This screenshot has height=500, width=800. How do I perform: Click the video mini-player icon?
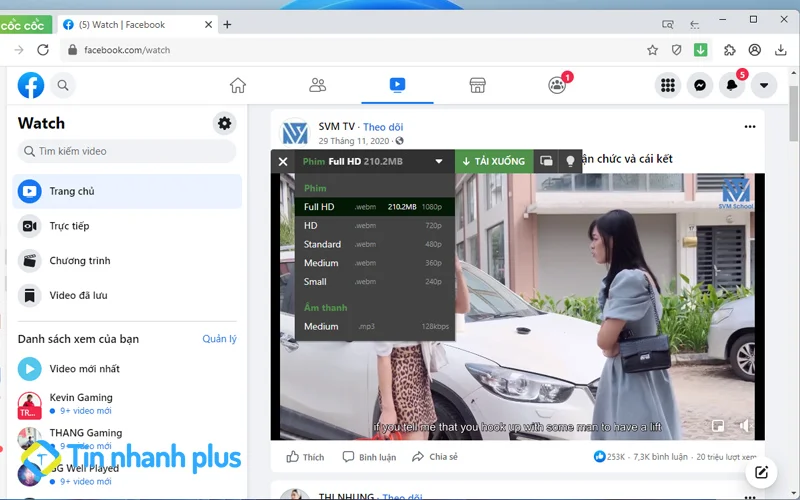pyautogui.click(x=718, y=425)
